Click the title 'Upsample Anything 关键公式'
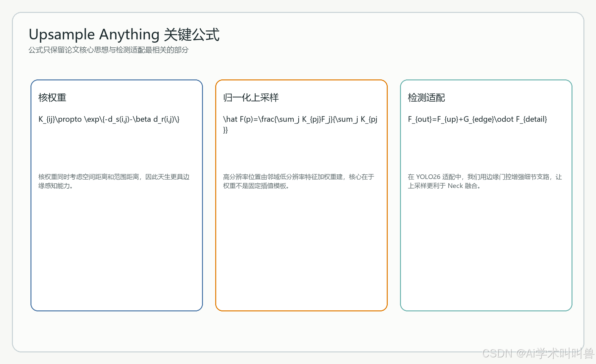The width and height of the screenshot is (596, 364). point(124,35)
